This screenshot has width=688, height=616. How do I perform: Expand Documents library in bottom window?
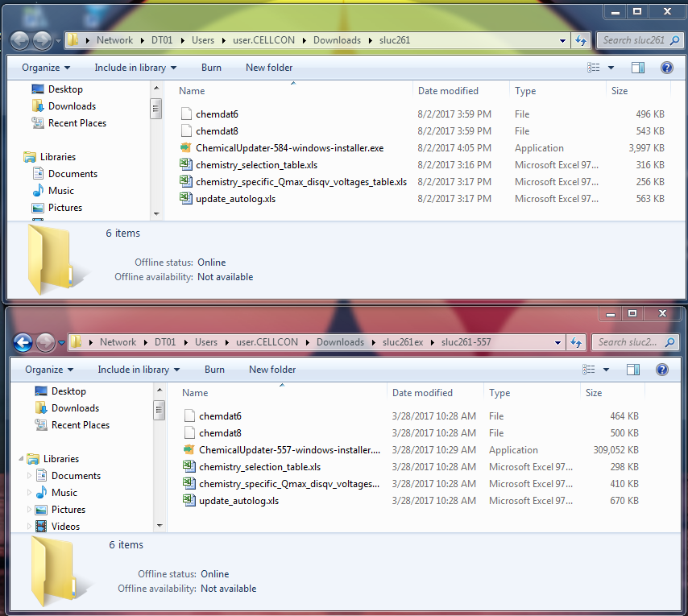[x=29, y=476]
